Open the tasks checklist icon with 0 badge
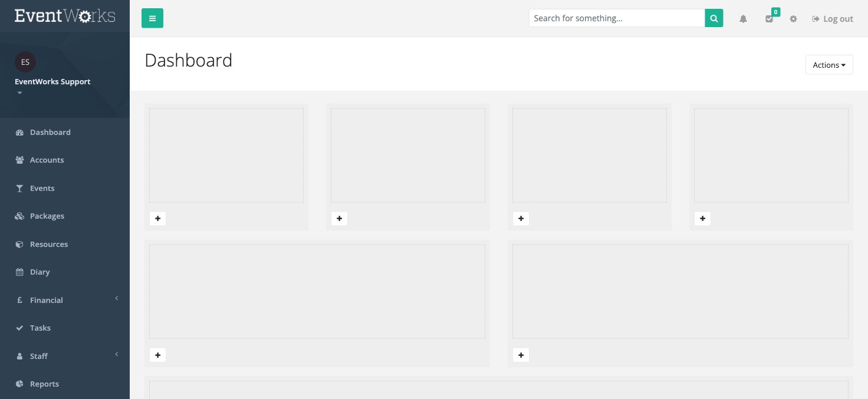The width and height of the screenshot is (868, 399). (770, 18)
